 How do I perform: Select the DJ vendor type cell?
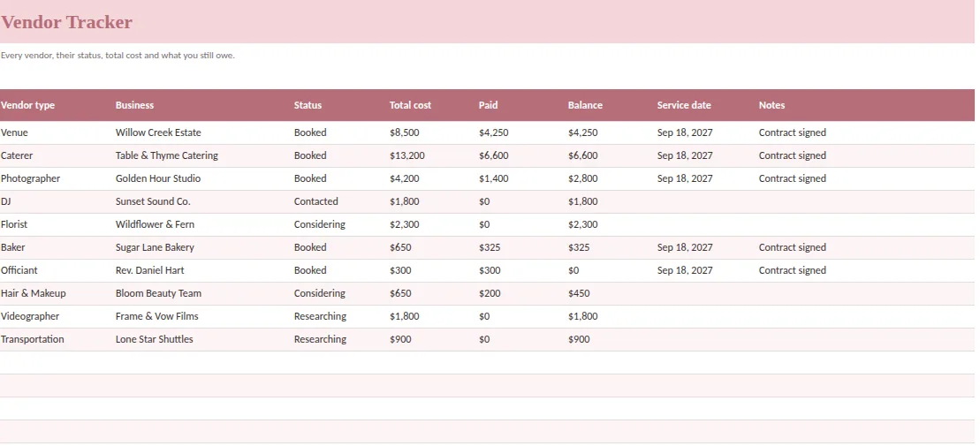[x=5, y=201]
